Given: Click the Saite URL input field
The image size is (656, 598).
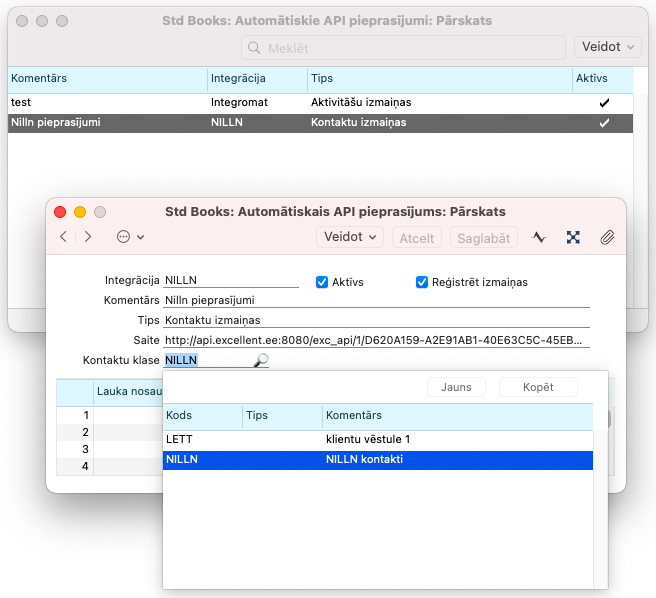Looking at the screenshot, I should pyautogui.click(x=376, y=340).
